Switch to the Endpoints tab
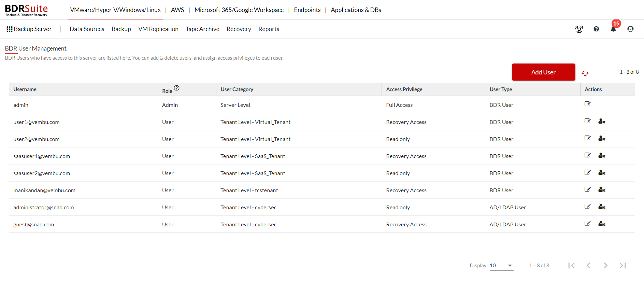Image resolution: width=644 pixels, height=282 pixels. [307, 10]
